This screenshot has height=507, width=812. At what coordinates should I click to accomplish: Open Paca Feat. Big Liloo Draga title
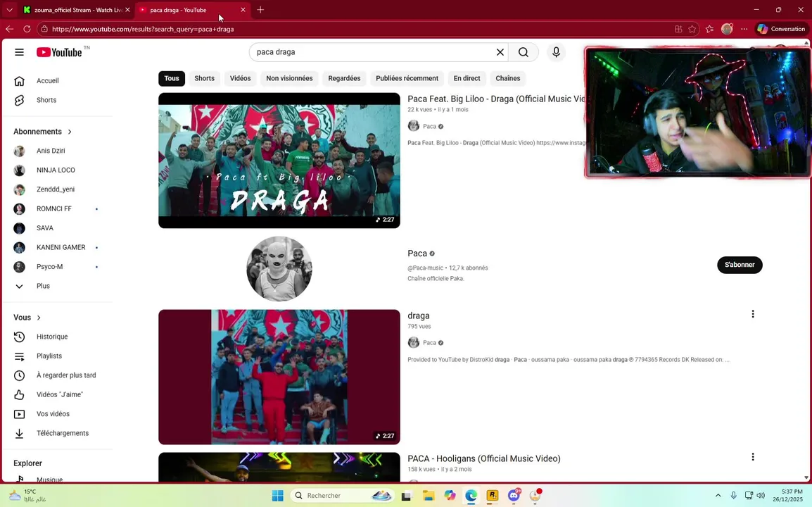click(x=496, y=99)
